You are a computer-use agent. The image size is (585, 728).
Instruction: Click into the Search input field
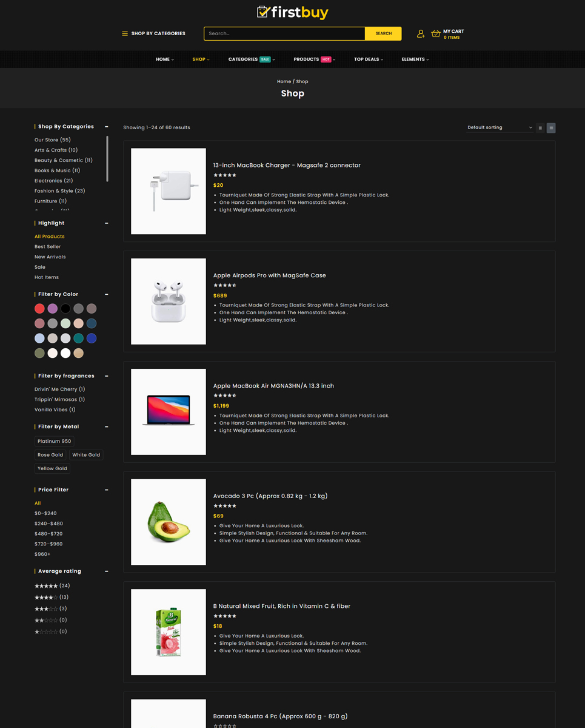click(x=284, y=33)
